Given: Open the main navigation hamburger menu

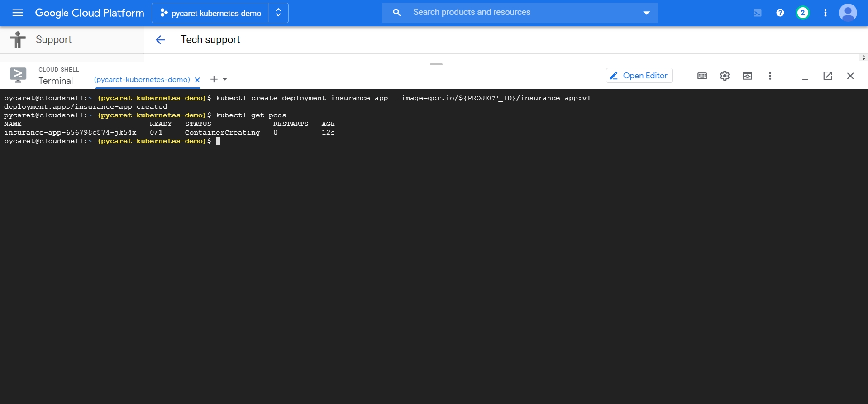Looking at the screenshot, I should tap(18, 13).
